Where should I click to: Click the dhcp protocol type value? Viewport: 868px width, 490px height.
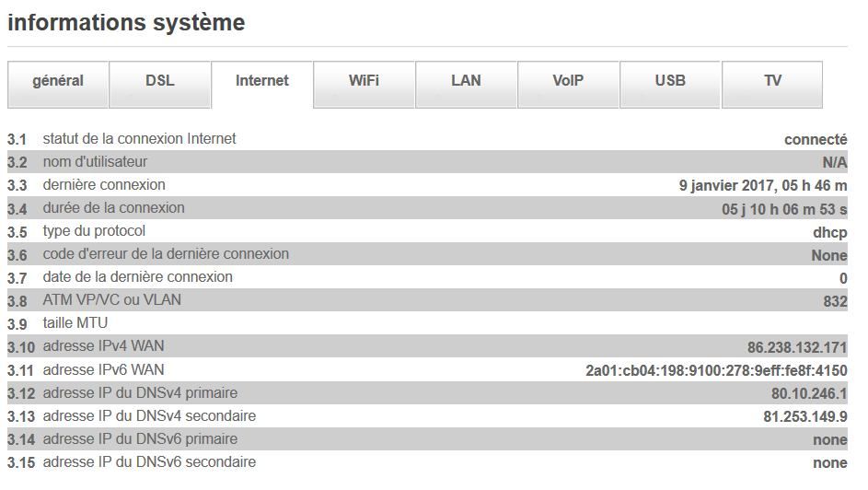[x=830, y=232]
